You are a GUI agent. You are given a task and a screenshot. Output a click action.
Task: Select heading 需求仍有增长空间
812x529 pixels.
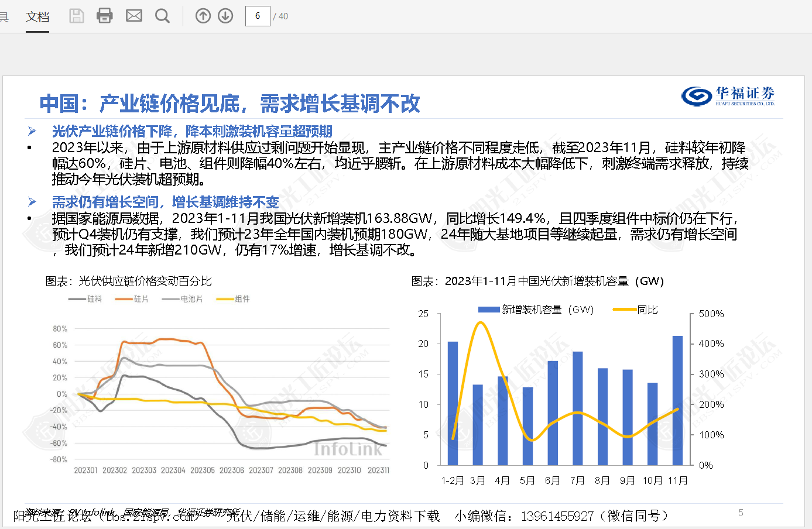[165, 202]
